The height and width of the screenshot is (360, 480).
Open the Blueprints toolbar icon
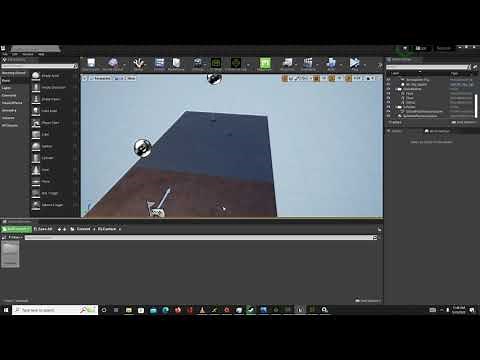pyautogui.click(x=287, y=63)
